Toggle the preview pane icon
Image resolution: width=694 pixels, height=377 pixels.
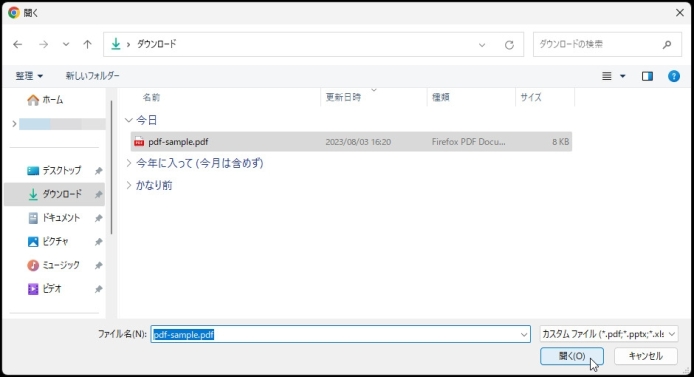tap(647, 76)
